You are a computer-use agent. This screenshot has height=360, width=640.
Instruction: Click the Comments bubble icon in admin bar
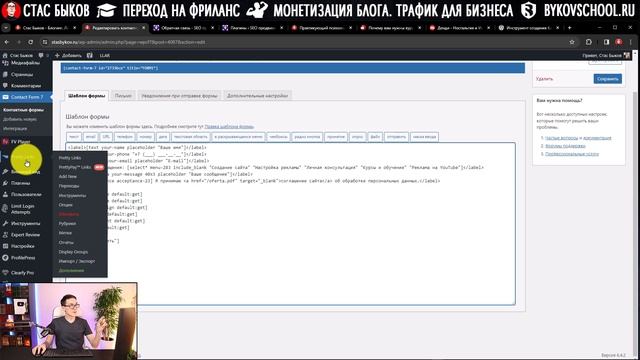(x=41, y=55)
